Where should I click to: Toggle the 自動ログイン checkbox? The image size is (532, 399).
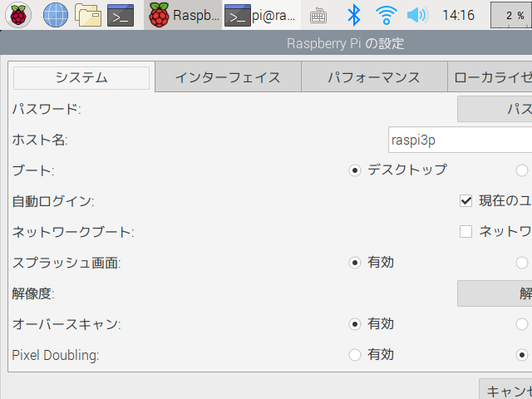[465, 200]
